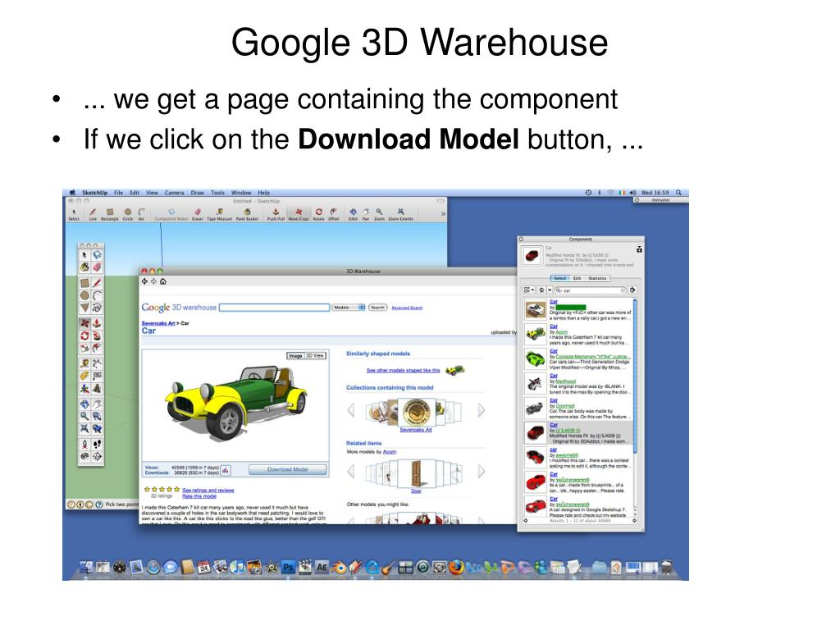Switch model preview to 3D View
The image size is (840, 630).
click(x=315, y=356)
